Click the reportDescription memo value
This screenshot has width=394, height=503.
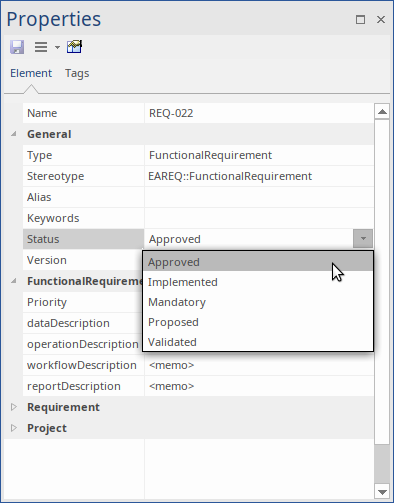pyautogui.click(x=171, y=386)
